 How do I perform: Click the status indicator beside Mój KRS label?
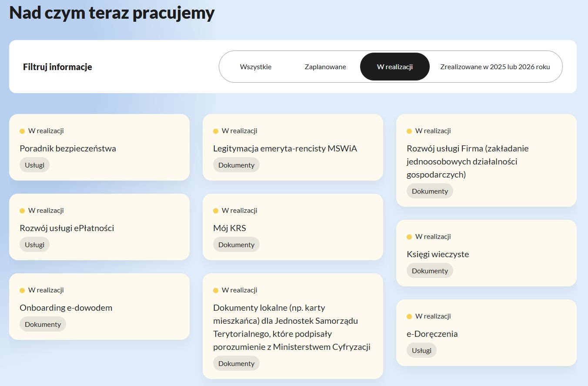click(215, 210)
